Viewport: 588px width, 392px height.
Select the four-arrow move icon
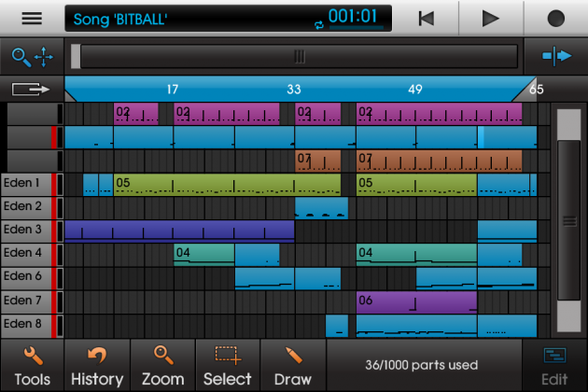pos(44,57)
